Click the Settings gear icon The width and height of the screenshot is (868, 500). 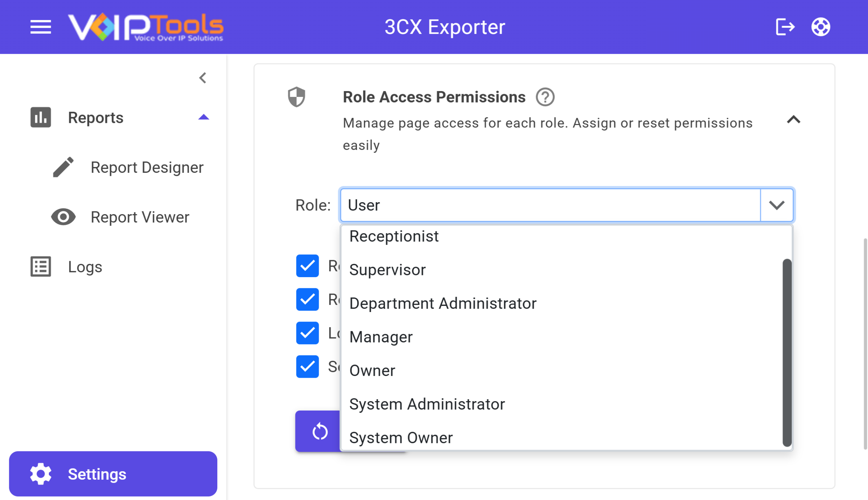(x=41, y=474)
